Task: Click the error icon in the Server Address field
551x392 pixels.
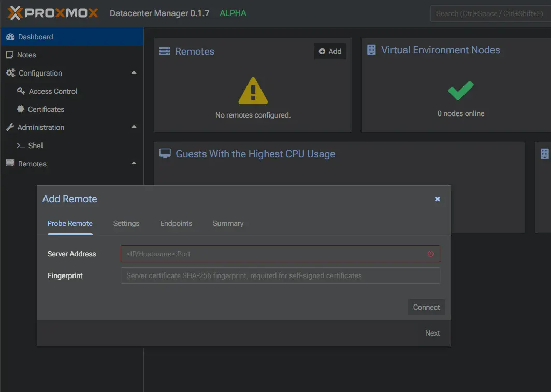Action: coord(430,254)
